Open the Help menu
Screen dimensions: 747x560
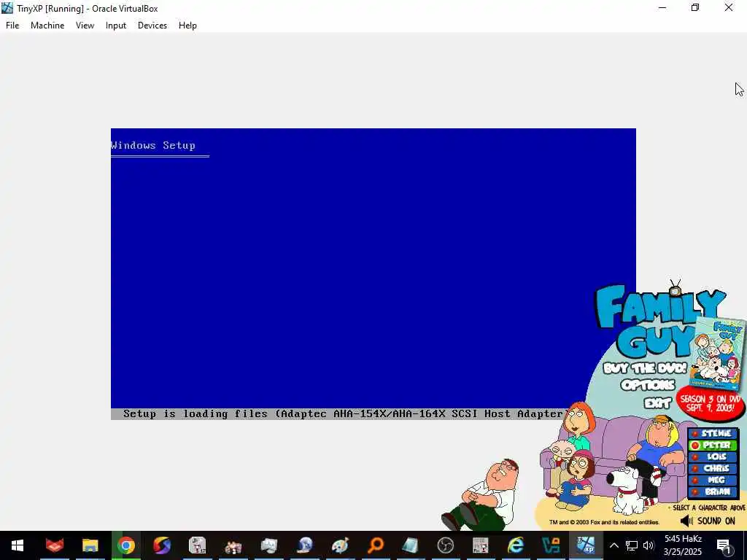coord(187,26)
